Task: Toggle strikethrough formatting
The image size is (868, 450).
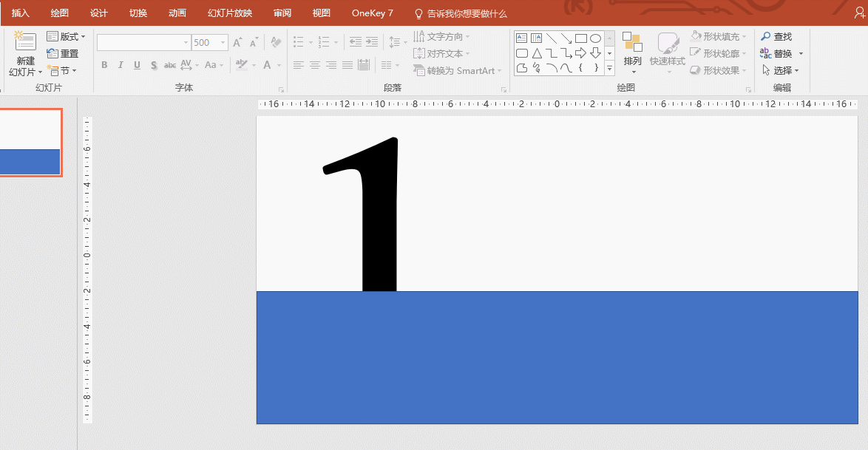Action: pos(170,65)
